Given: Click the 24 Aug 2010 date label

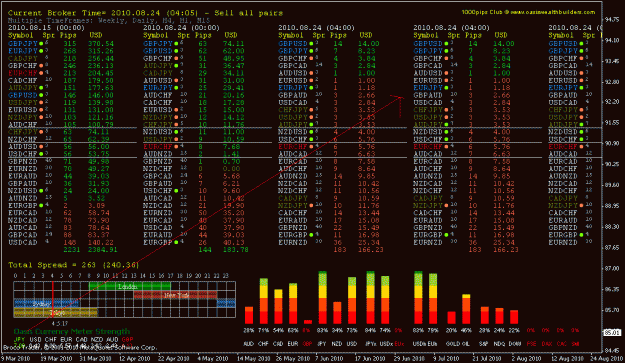Looking at the screenshot, I should click(x=606, y=358).
